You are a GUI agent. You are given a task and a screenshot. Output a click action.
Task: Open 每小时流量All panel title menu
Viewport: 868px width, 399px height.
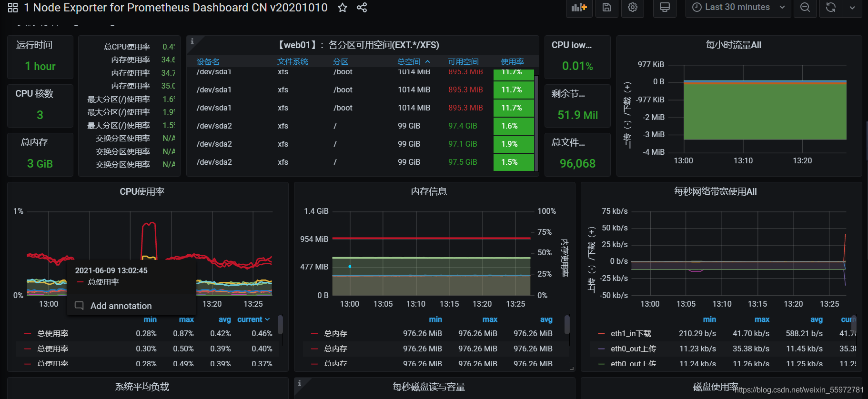[x=733, y=45]
